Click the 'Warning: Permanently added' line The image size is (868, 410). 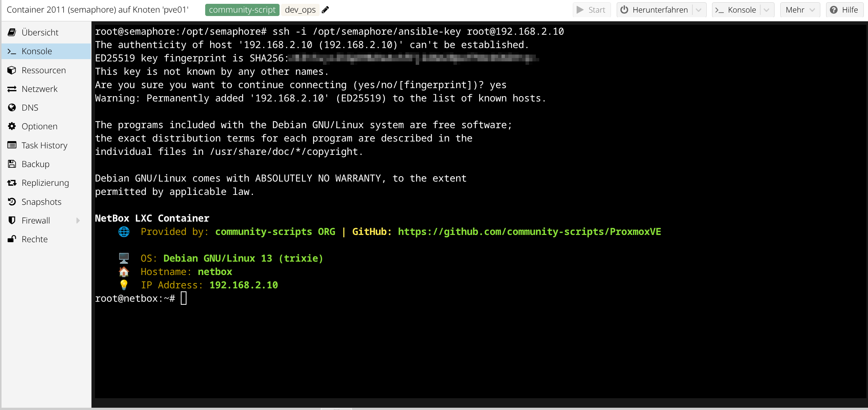(320, 98)
